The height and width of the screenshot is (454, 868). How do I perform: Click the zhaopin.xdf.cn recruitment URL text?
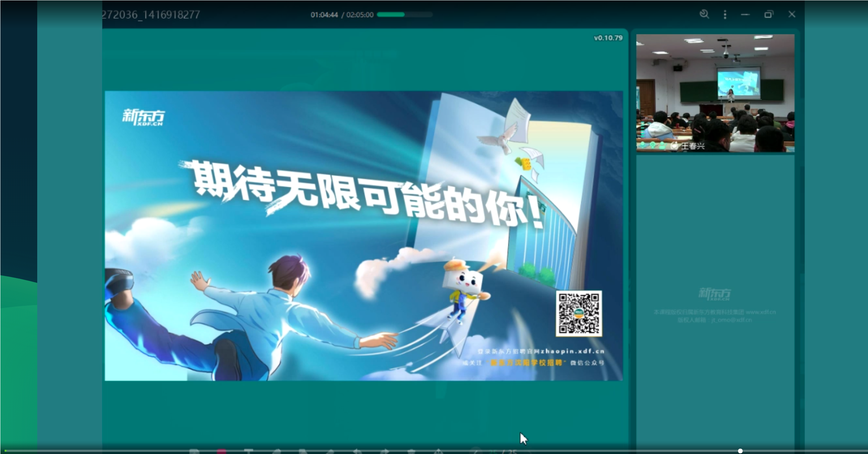(572, 351)
